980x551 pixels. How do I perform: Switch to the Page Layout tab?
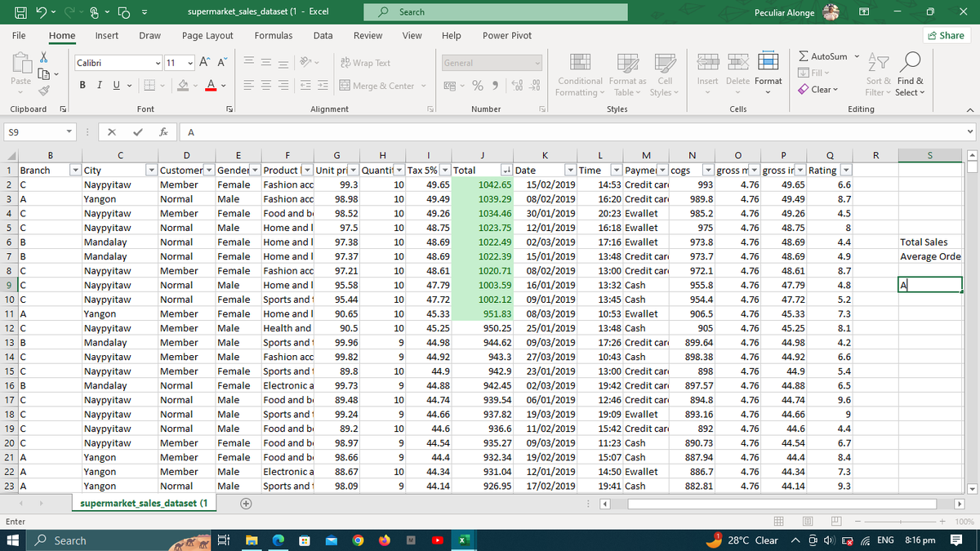coord(207,35)
